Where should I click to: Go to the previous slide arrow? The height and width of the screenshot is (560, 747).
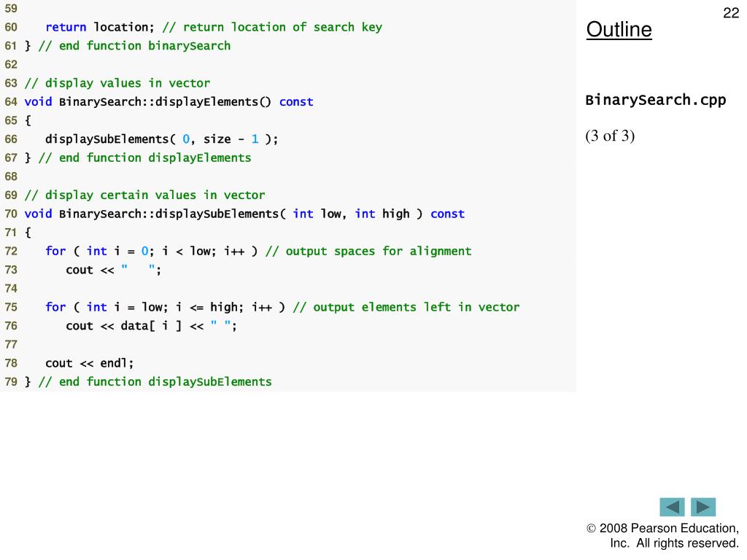point(672,507)
